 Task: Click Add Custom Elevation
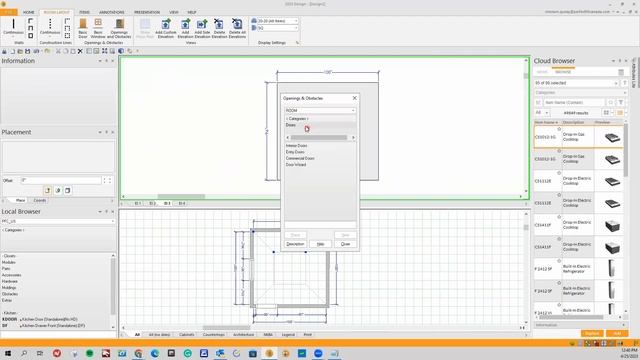tap(166, 28)
